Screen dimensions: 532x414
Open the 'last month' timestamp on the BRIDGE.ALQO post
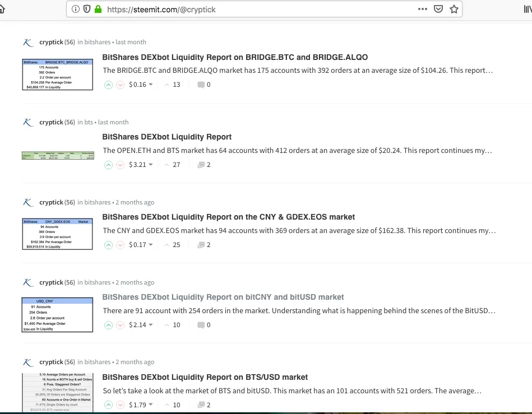coord(131,42)
